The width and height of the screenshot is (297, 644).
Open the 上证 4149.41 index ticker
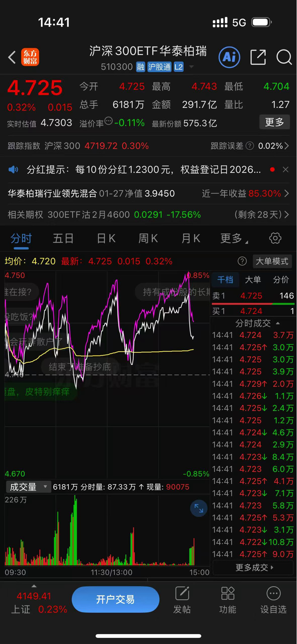point(39,603)
